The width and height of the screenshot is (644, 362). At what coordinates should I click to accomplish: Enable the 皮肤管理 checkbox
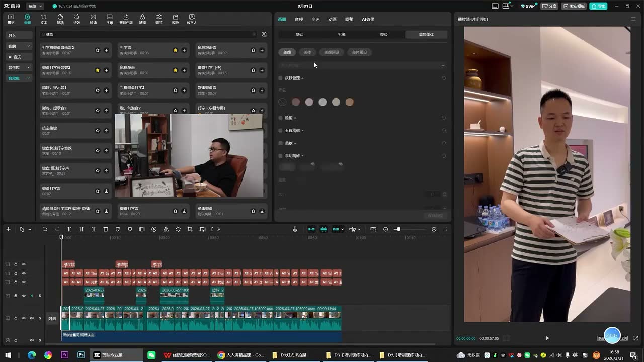[281, 78]
